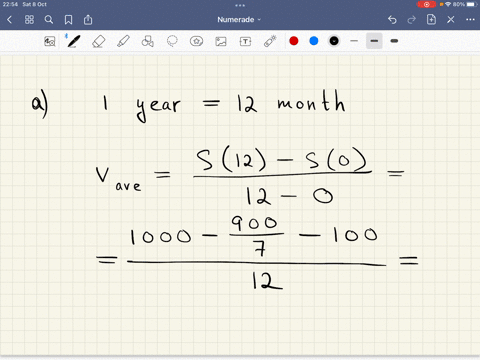Open the thumbnail grid view
480x360 pixels.
pyautogui.click(x=29, y=20)
